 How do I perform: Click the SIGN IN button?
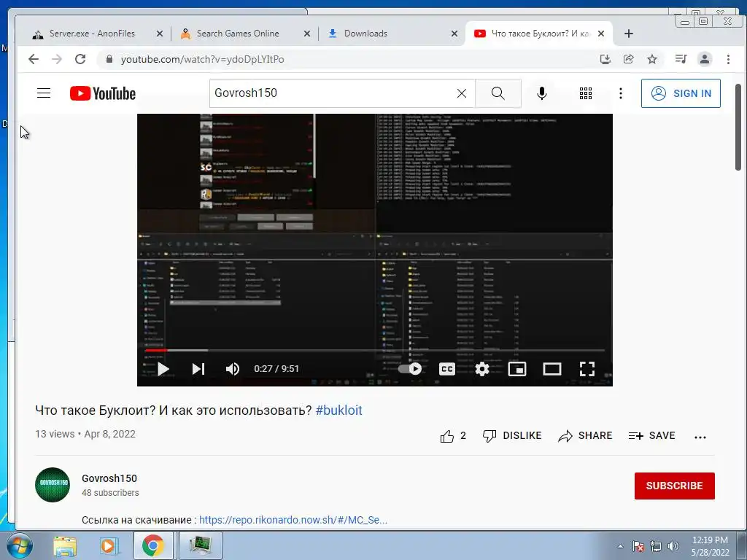681,93
